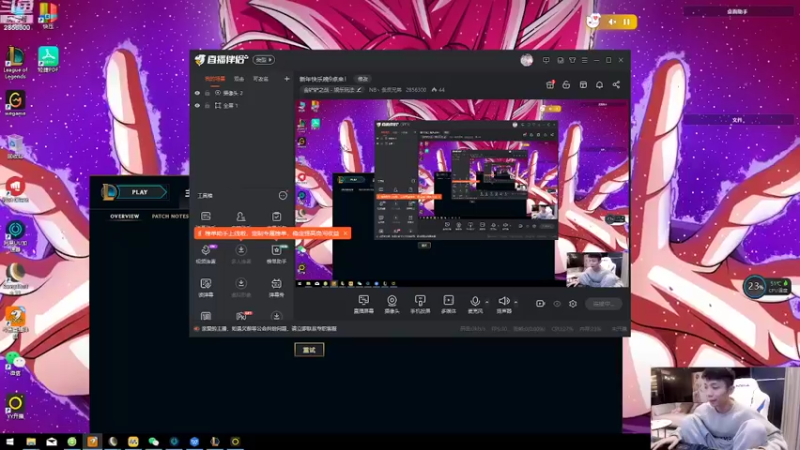
Task: Open the notifications bell icon
Action: (599, 85)
